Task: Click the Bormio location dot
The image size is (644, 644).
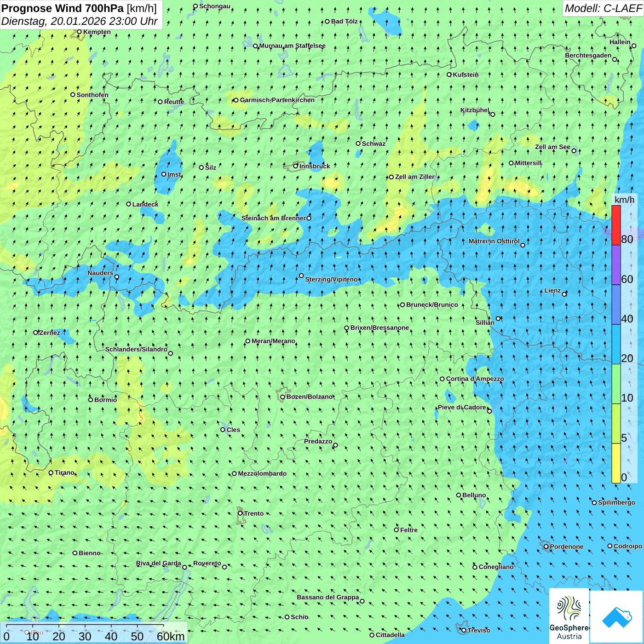Action: coord(91,400)
